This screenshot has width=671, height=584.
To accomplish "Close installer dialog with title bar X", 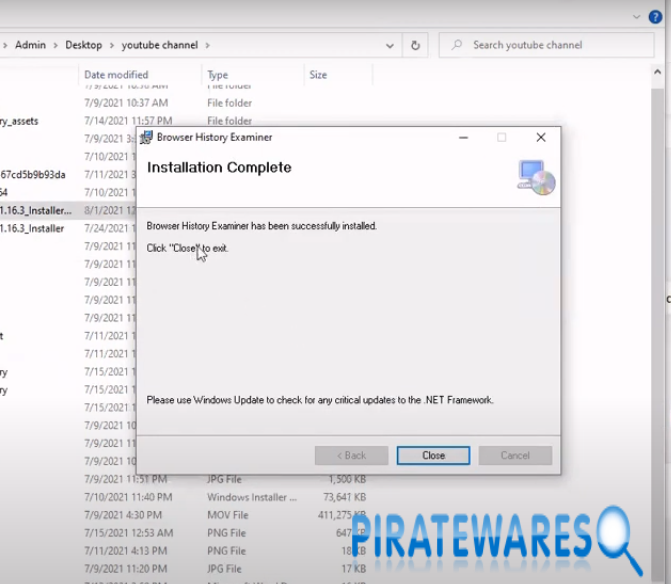I will 541,137.
